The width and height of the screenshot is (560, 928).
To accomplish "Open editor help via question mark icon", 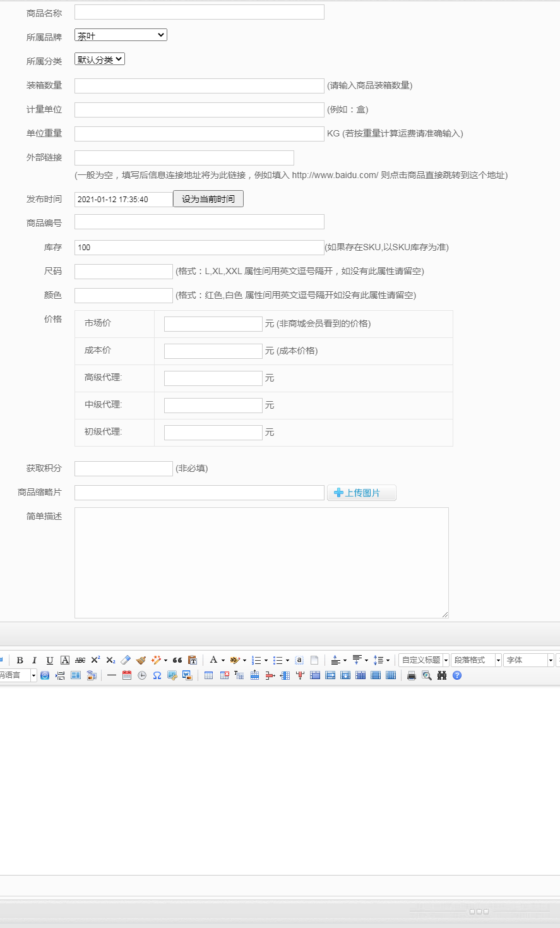I will tap(457, 675).
